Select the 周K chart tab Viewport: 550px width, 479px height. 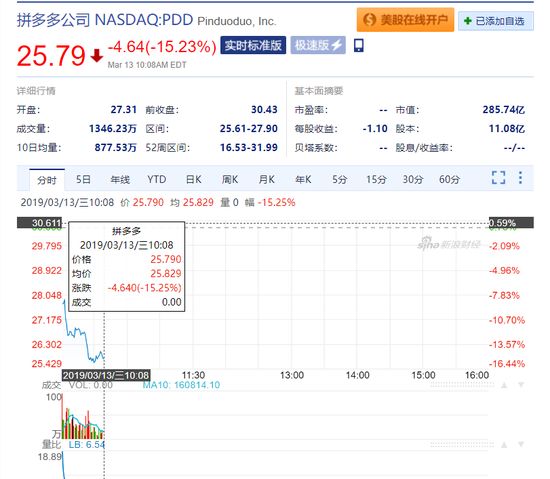[230, 180]
